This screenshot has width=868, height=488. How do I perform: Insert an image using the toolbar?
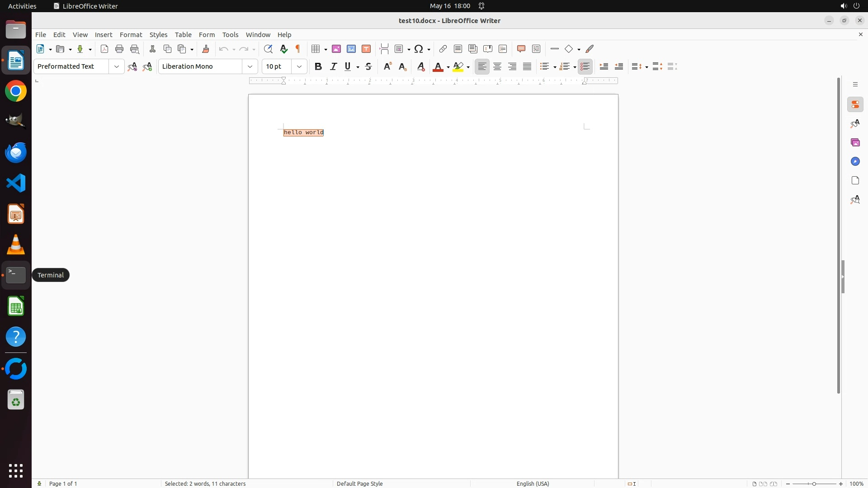(336, 49)
